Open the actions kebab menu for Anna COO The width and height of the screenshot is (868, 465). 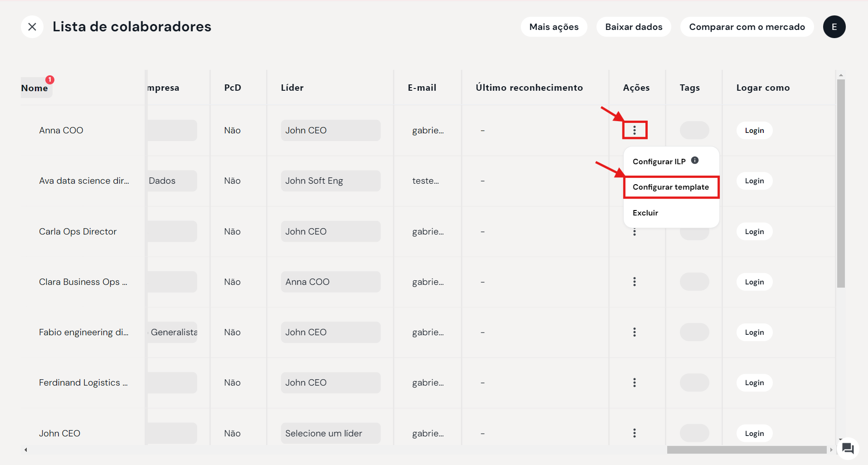click(635, 130)
